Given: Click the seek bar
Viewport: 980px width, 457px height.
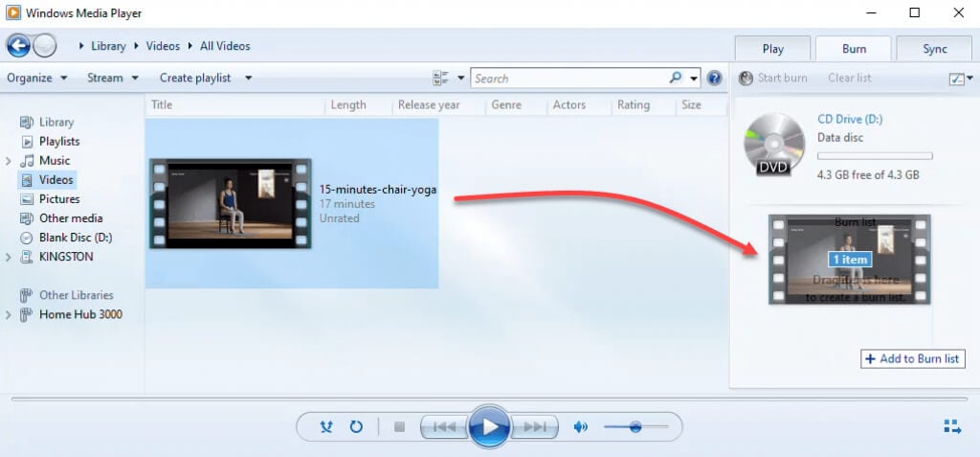Looking at the screenshot, I should [489, 399].
